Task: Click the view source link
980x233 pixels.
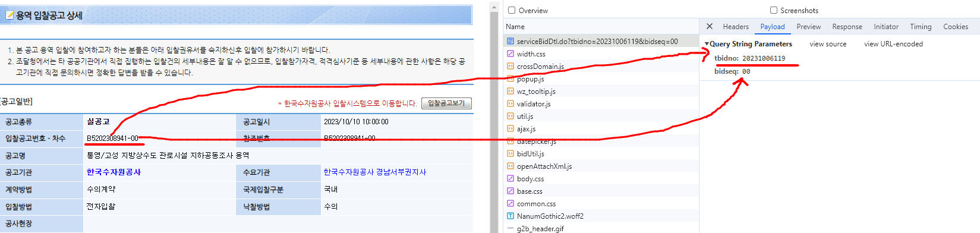Action: tap(828, 44)
